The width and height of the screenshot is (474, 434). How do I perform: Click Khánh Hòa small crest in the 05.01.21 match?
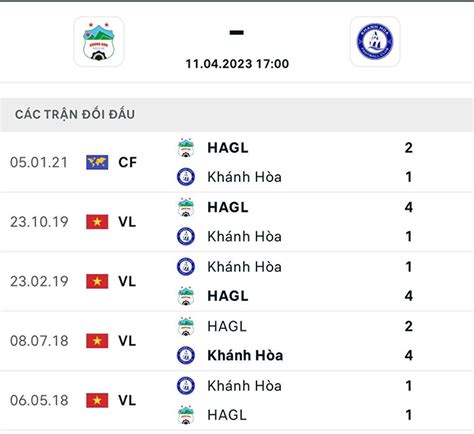coord(186,177)
